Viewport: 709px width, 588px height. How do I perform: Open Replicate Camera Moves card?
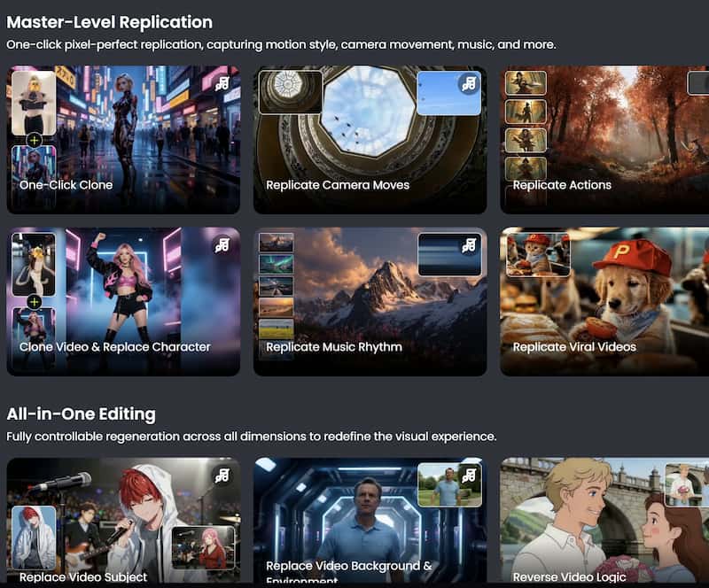click(370, 140)
